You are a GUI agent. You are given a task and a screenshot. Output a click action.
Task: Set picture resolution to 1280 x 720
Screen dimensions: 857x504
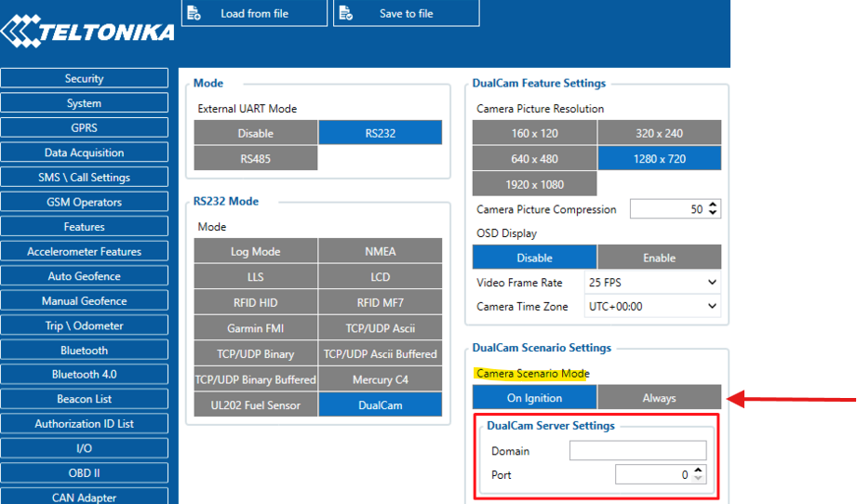click(659, 158)
